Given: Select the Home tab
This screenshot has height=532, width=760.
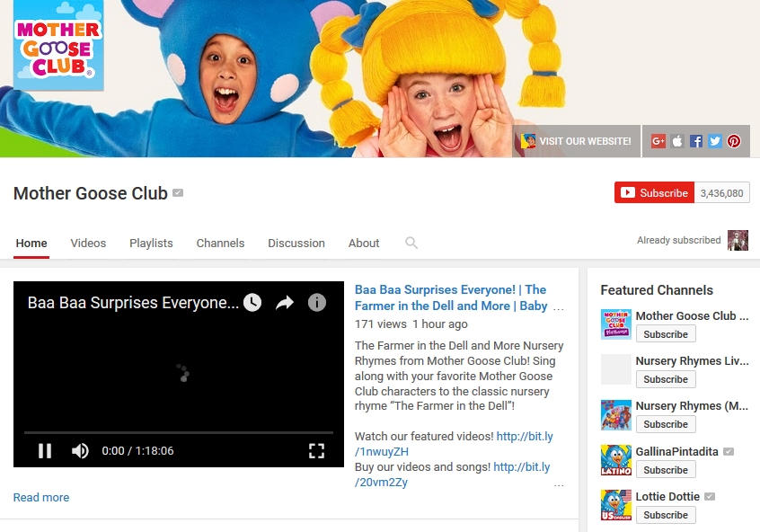Looking at the screenshot, I should tap(31, 243).
